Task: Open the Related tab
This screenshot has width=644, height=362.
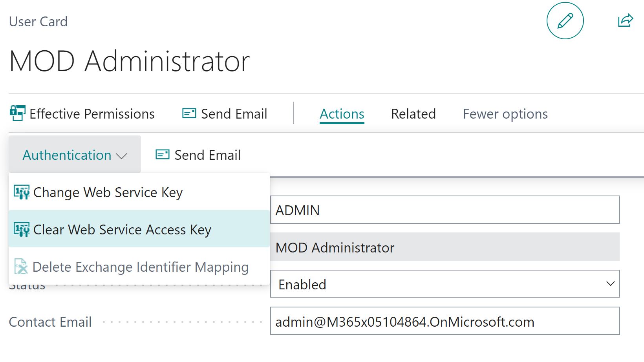Action: 413,113
